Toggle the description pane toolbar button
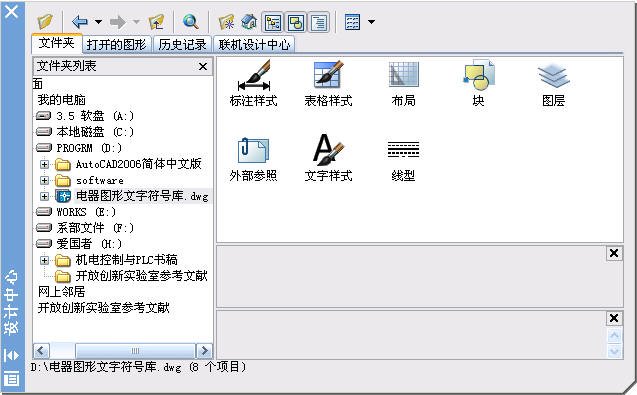This screenshot has width=637, height=395. pyautogui.click(x=319, y=22)
